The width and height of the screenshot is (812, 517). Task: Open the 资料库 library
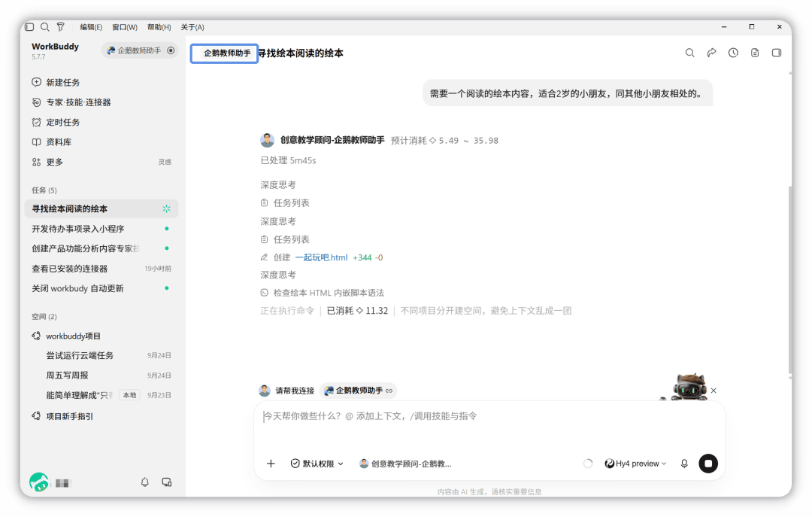click(x=52, y=142)
